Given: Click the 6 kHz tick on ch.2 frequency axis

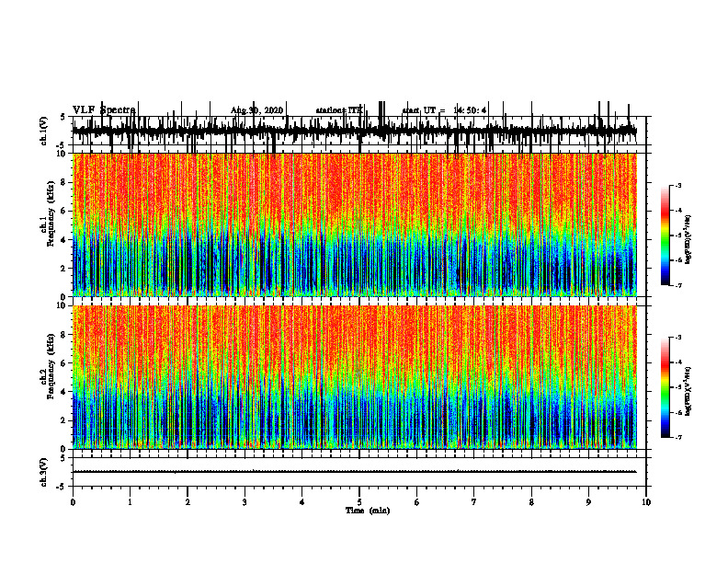Looking at the screenshot, I should click(x=64, y=363).
